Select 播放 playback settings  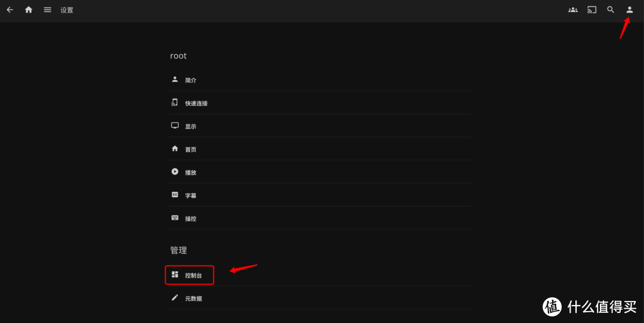(191, 173)
